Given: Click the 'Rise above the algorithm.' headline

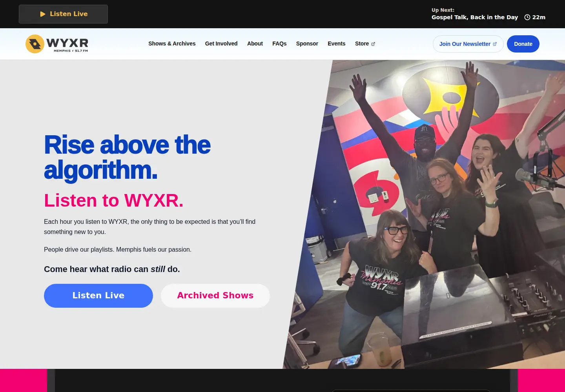Looking at the screenshot, I should [128, 157].
